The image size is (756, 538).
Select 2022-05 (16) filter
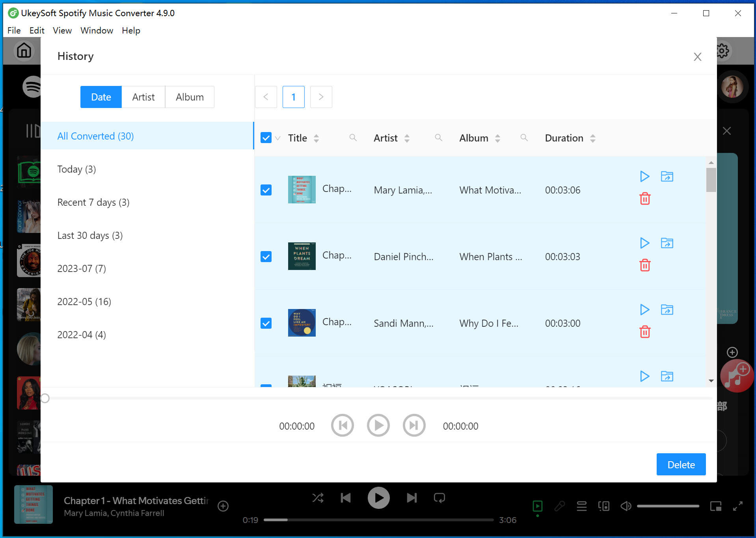click(147, 302)
